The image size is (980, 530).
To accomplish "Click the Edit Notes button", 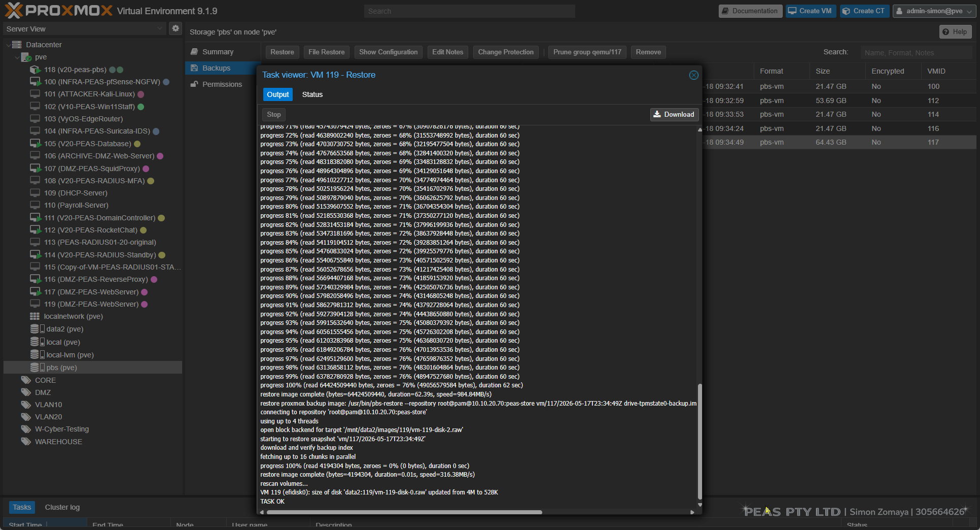I will click(x=448, y=52).
